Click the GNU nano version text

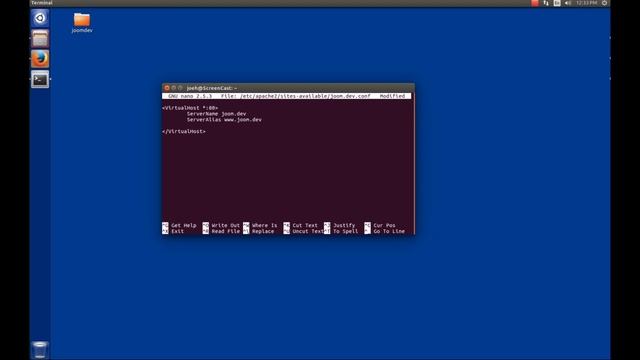tap(190, 96)
